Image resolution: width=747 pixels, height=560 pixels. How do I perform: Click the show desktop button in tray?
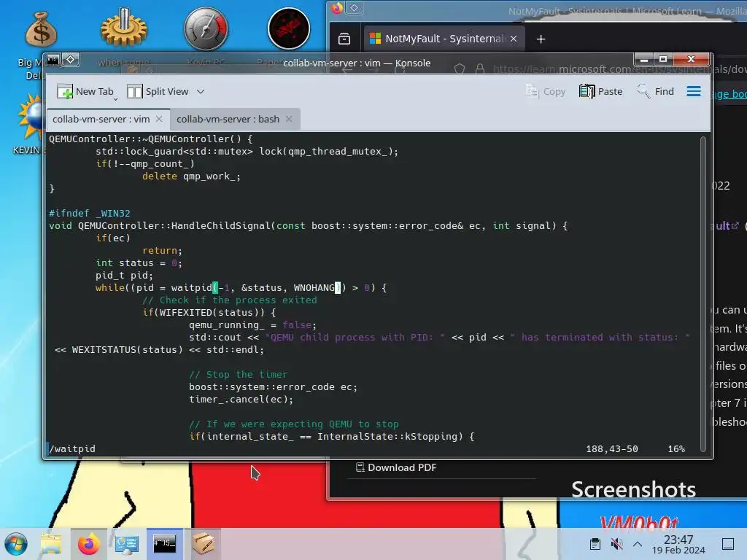point(728,544)
